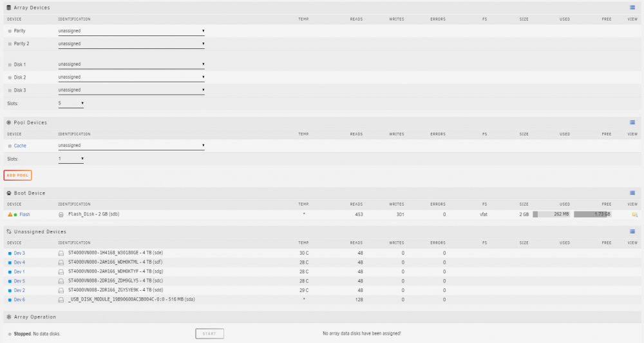Click the Flash size value 2 GB
This screenshot has width=644, height=343.
(x=524, y=214)
